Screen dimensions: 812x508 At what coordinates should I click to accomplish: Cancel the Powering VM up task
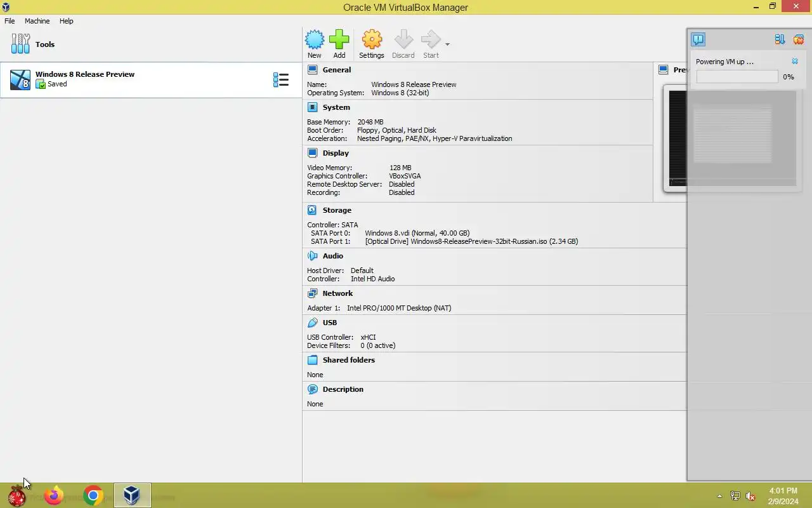point(795,62)
